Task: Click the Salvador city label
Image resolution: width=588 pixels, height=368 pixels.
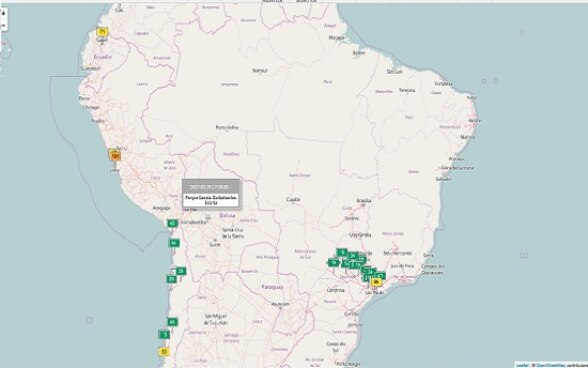Action: (x=444, y=179)
